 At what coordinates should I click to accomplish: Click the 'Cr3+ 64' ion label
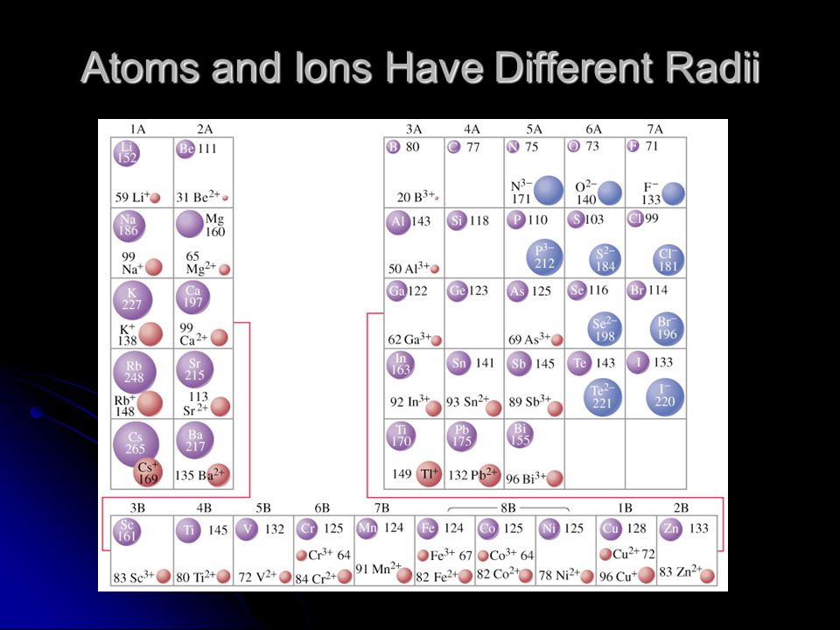(x=329, y=555)
